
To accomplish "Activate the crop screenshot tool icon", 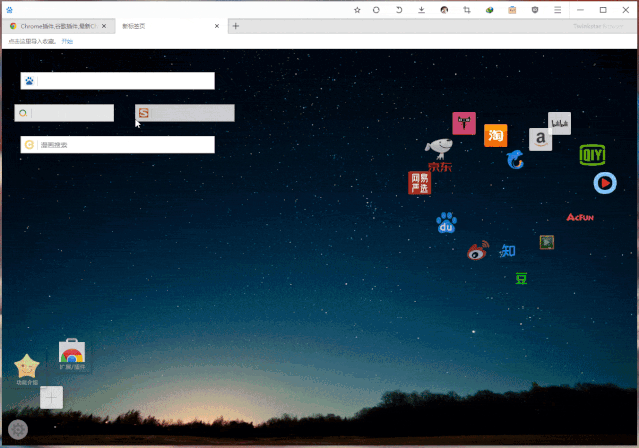I will tap(467, 10).
